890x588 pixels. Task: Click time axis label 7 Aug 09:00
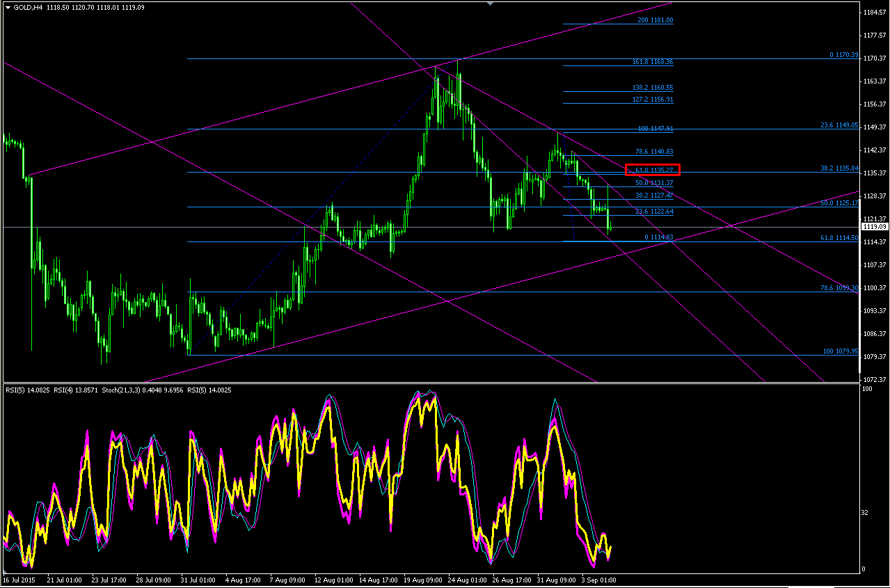(288, 579)
